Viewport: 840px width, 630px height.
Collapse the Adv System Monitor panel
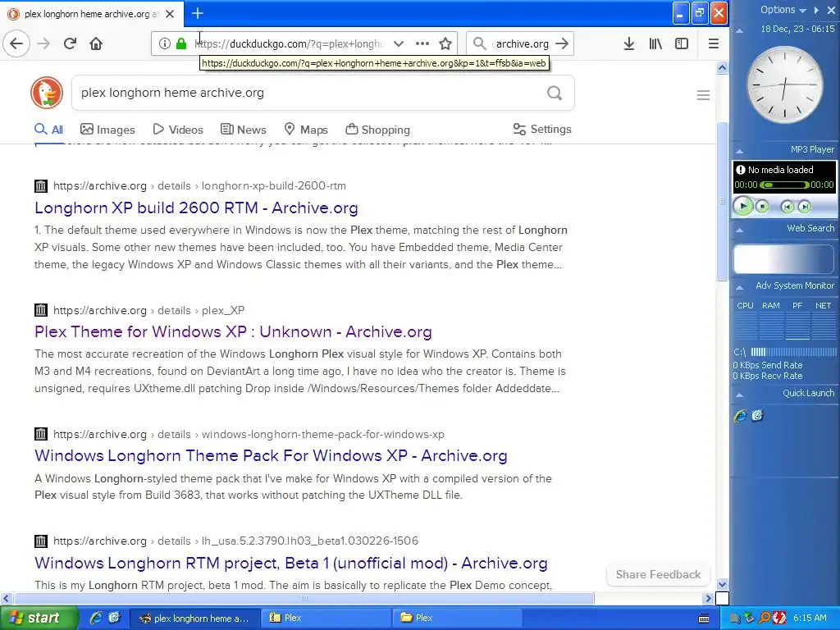coord(739,288)
